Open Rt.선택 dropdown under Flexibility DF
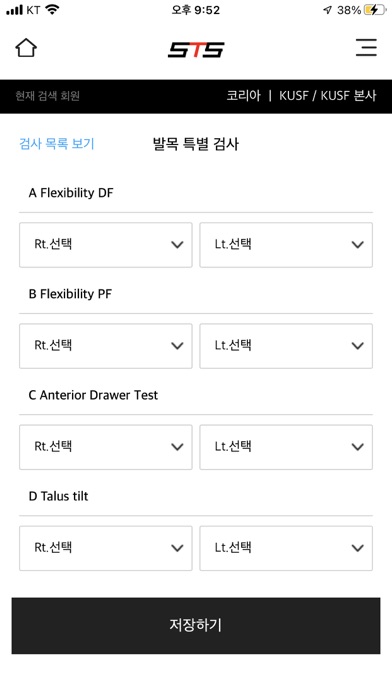The width and height of the screenshot is (392, 696). click(106, 245)
